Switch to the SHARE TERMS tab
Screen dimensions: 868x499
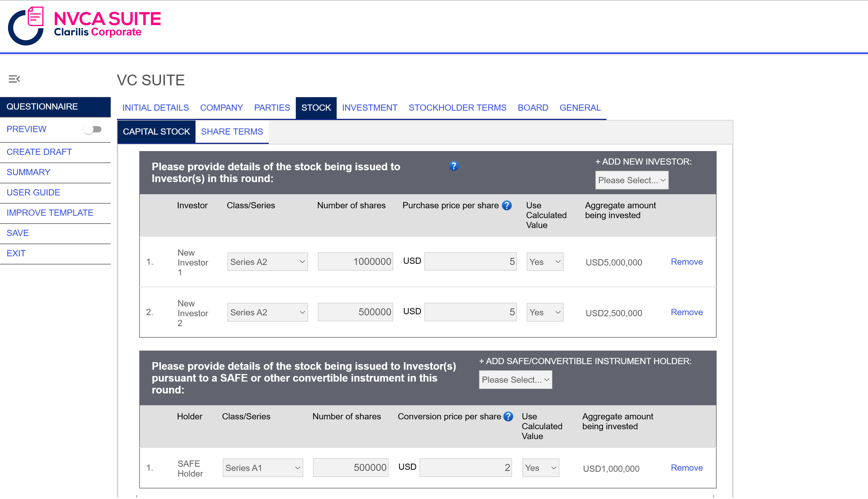[x=232, y=131]
